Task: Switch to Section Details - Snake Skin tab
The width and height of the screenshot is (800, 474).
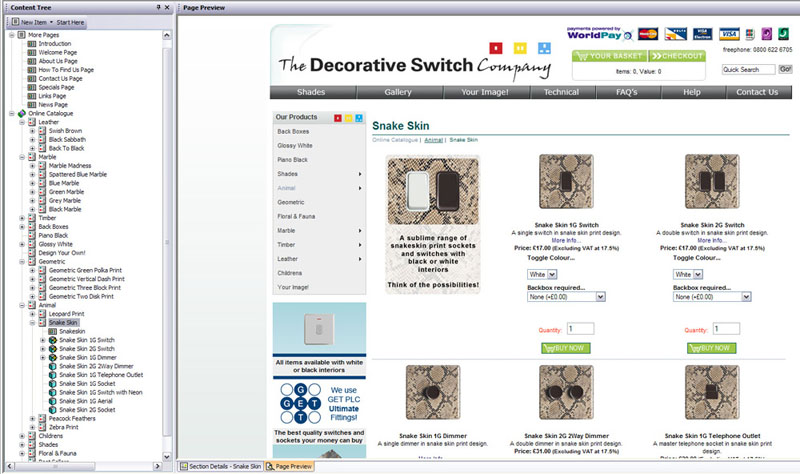Action: point(224,466)
